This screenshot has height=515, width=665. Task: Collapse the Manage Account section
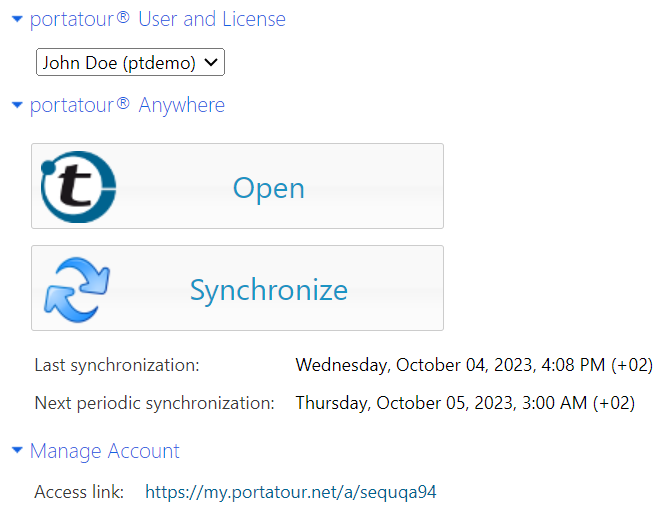17,450
